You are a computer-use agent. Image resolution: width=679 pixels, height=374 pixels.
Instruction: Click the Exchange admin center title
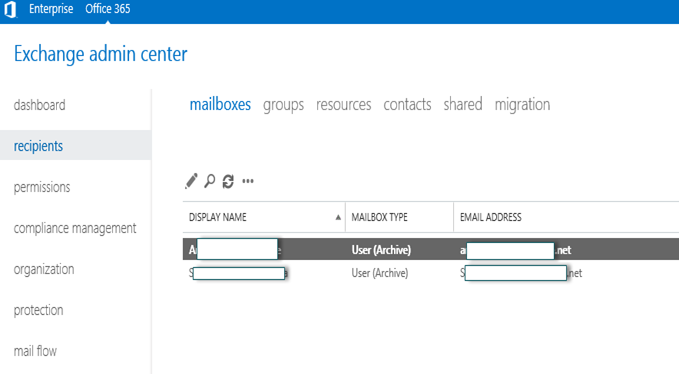[x=100, y=55]
